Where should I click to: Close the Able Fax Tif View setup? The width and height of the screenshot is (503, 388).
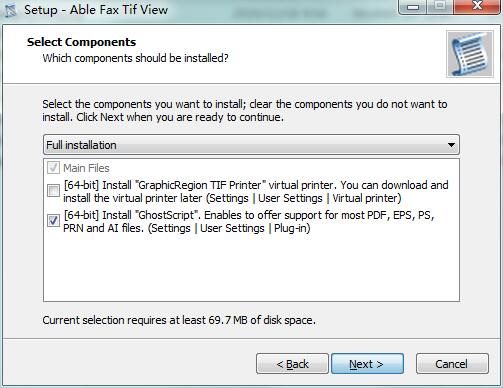(477, 7)
